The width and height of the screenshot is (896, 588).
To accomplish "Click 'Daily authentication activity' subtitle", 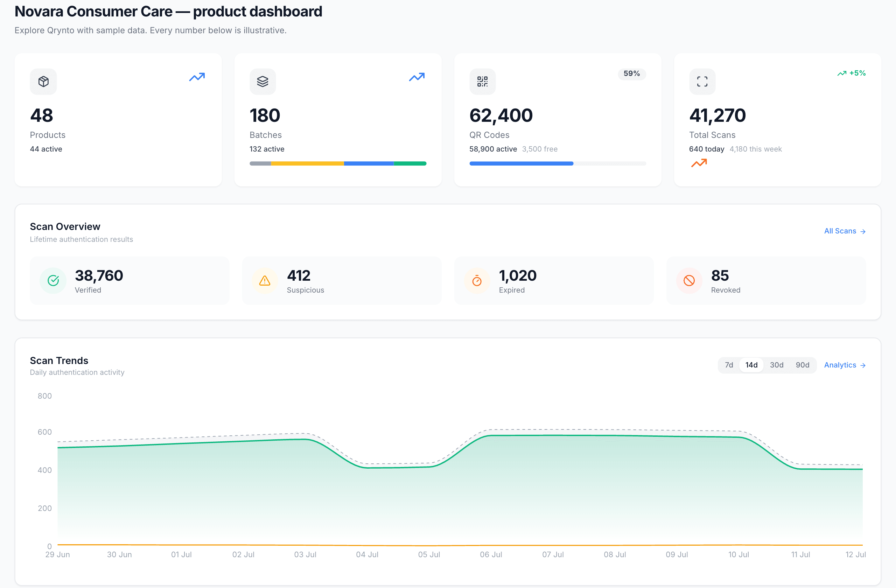I will [77, 372].
